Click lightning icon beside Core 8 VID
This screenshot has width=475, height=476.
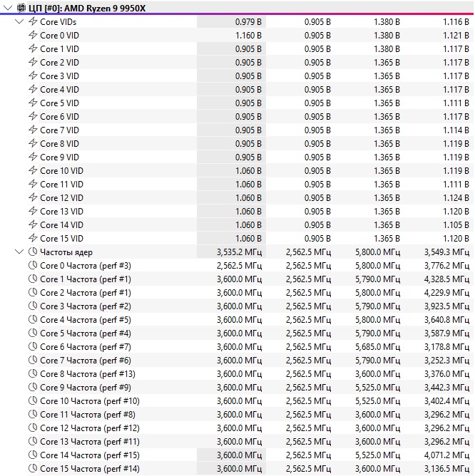click(x=33, y=143)
